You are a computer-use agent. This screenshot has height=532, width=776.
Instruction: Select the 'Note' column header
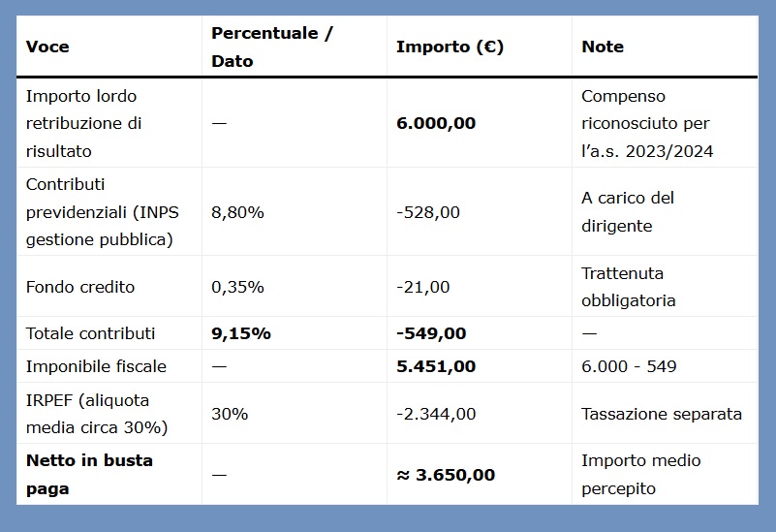point(603,47)
